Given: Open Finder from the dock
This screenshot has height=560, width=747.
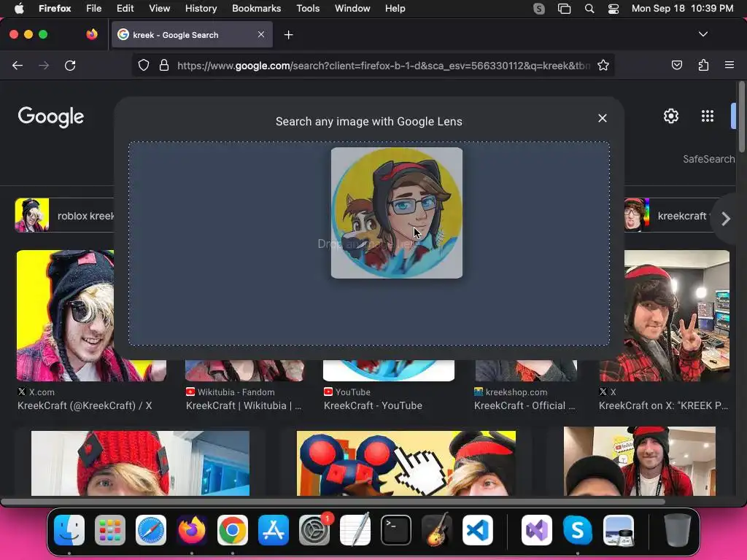Looking at the screenshot, I should click(69, 530).
